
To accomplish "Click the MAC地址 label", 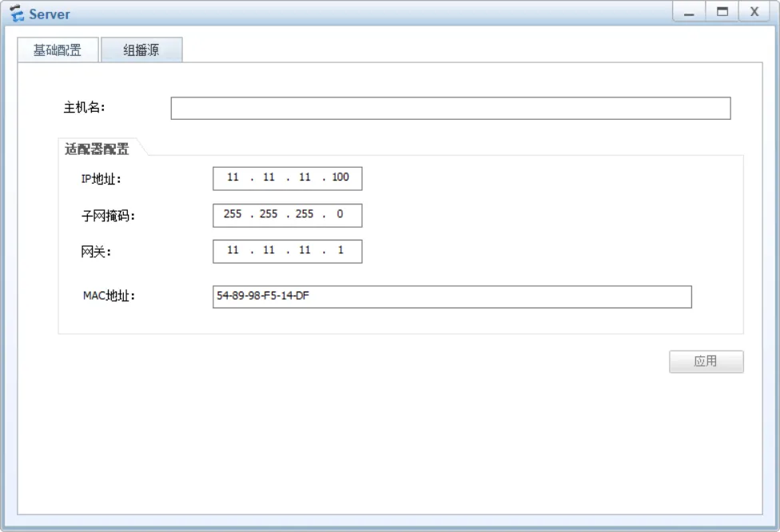I will pyautogui.click(x=109, y=296).
